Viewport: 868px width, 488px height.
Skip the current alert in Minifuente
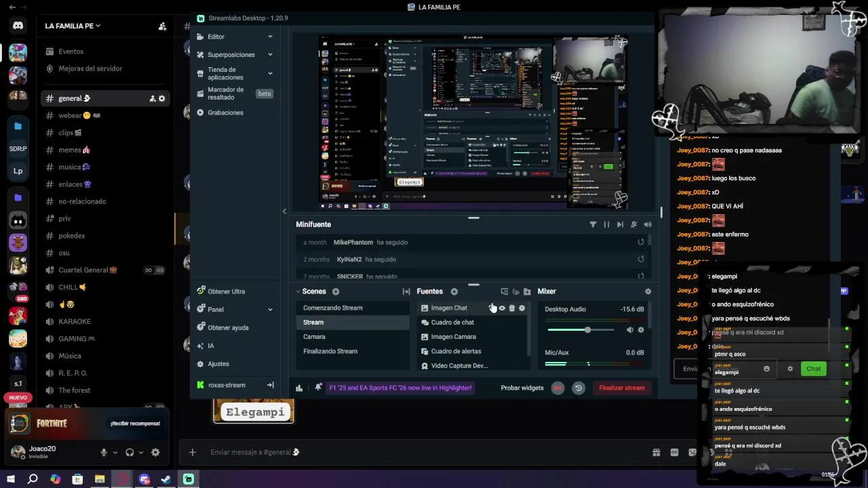[x=620, y=224]
